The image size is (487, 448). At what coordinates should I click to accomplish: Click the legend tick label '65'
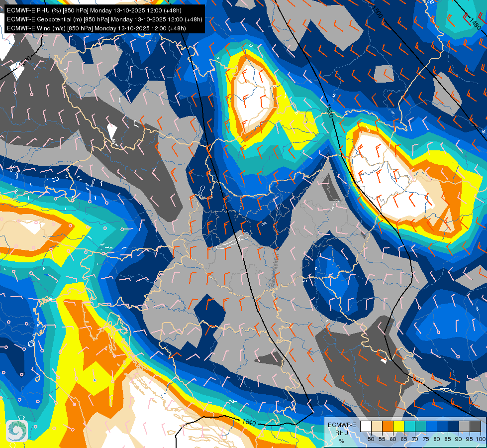click(x=404, y=439)
